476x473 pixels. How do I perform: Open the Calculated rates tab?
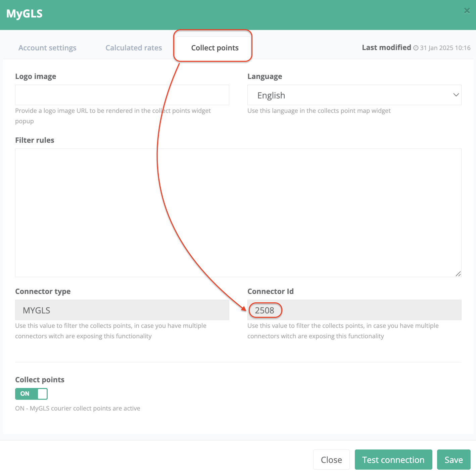pyautogui.click(x=134, y=48)
